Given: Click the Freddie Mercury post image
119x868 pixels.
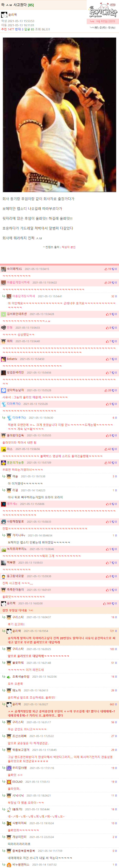Looking at the screenshot, I should (59, 115).
